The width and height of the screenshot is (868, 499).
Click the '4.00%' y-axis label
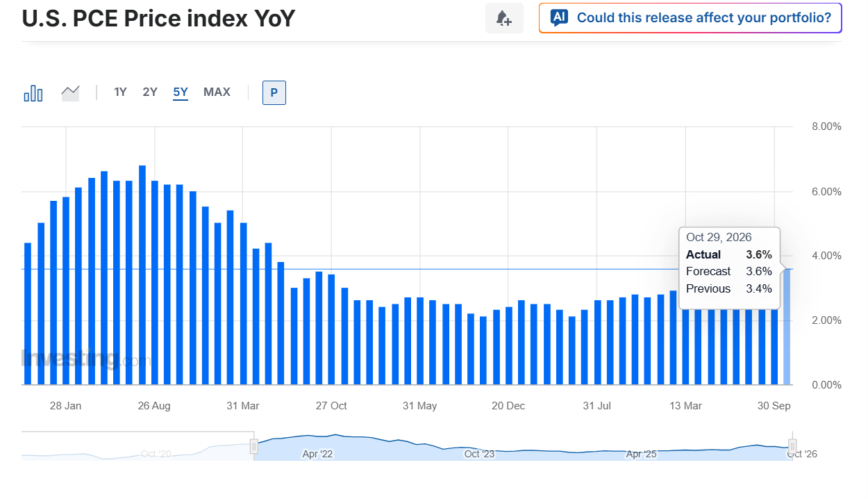pyautogui.click(x=826, y=256)
